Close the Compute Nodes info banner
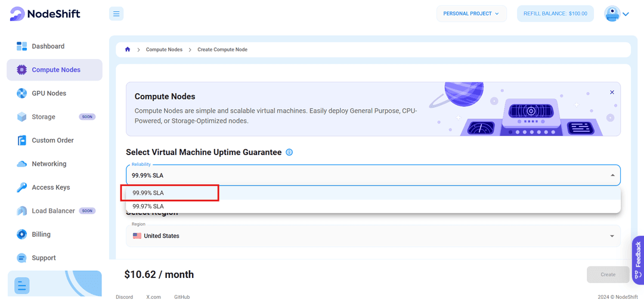 tap(612, 92)
